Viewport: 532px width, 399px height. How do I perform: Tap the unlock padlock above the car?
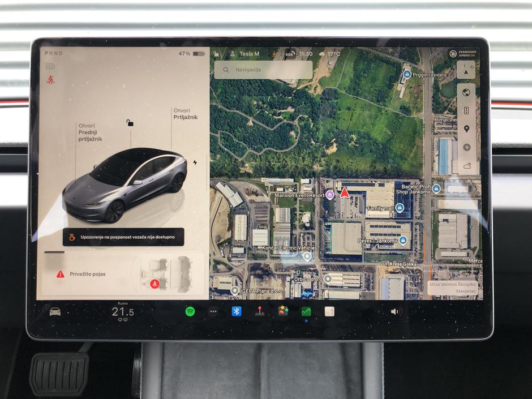click(x=130, y=122)
